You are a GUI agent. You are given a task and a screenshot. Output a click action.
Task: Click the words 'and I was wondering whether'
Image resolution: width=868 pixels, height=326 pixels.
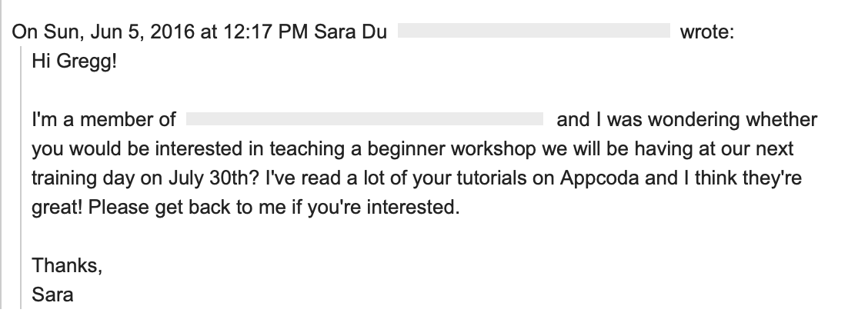[x=687, y=119]
